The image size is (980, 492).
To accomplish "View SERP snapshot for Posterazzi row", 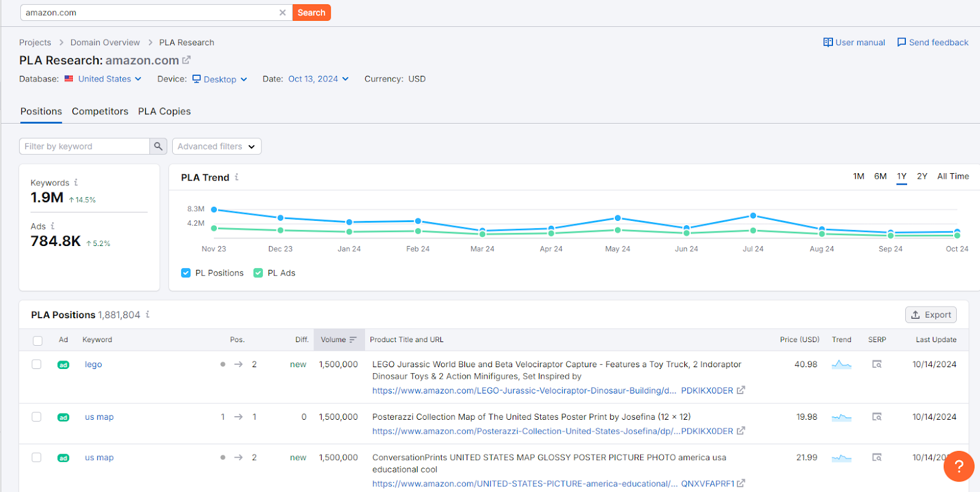I will (x=877, y=417).
